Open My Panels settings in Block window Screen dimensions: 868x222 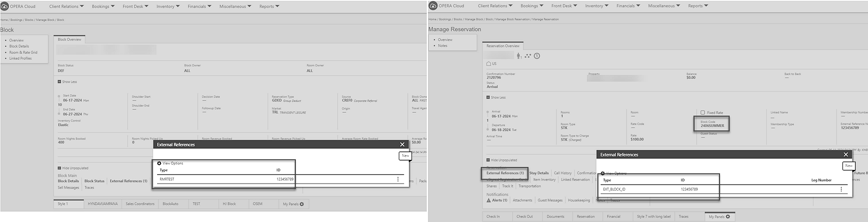click(293, 204)
